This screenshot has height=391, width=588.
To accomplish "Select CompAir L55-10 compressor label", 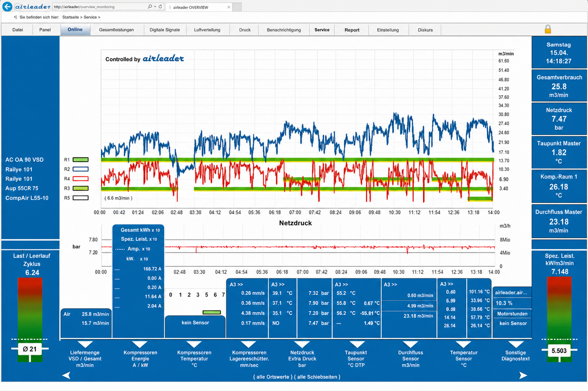I will tap(27, 198).
